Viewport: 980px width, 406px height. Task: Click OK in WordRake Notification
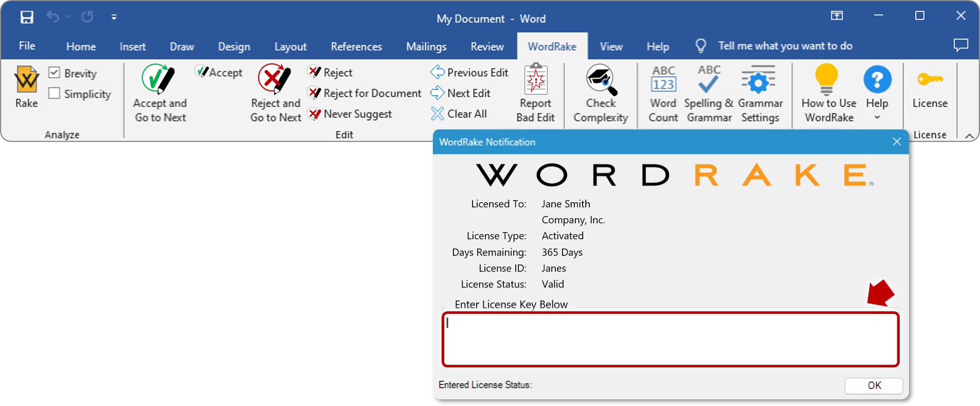(873, 385)
